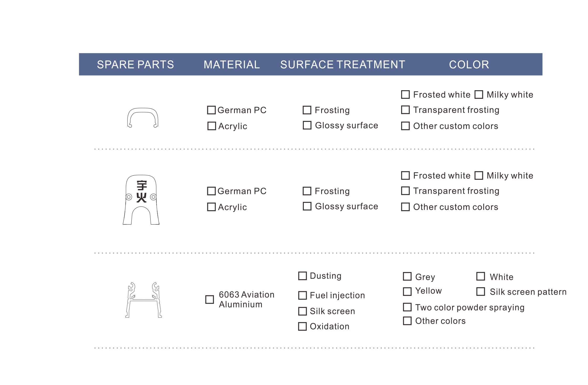Image resolution: width=588 pixels, height=385 pixels.
Task: Tick second row Transparent frosting checkbox
Action: [x=405, y=191]
